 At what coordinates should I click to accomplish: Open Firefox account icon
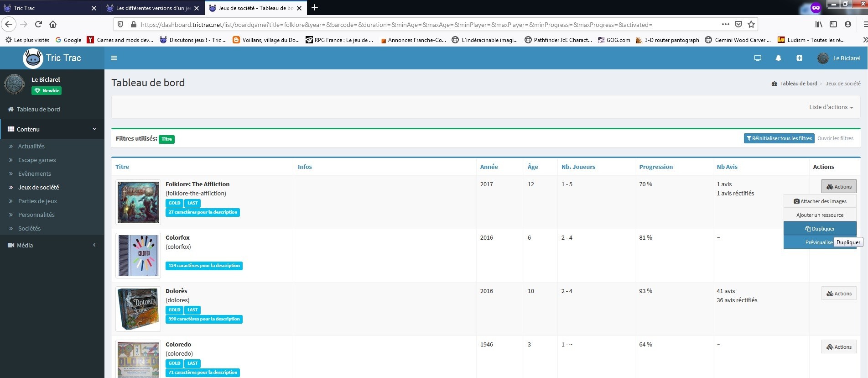[x=848, y=24]
